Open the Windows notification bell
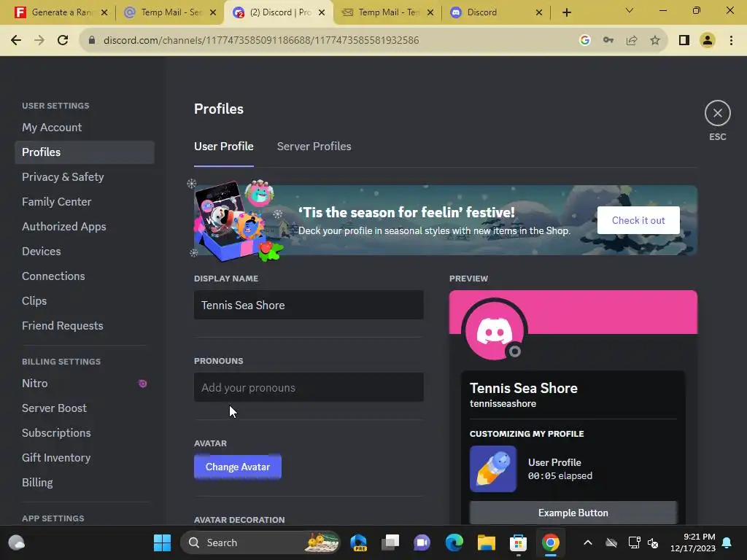The height and width of the screenshot is (560, 747). coord(727,542)
